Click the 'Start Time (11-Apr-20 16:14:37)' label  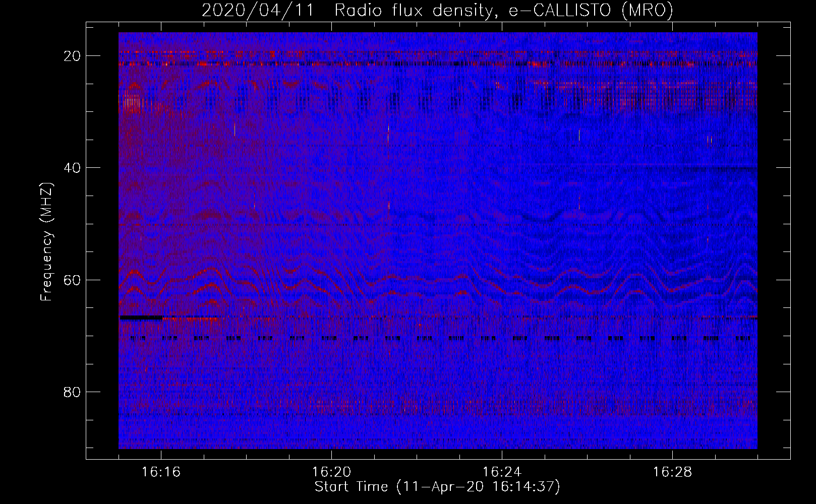click(x=437, y=487)
